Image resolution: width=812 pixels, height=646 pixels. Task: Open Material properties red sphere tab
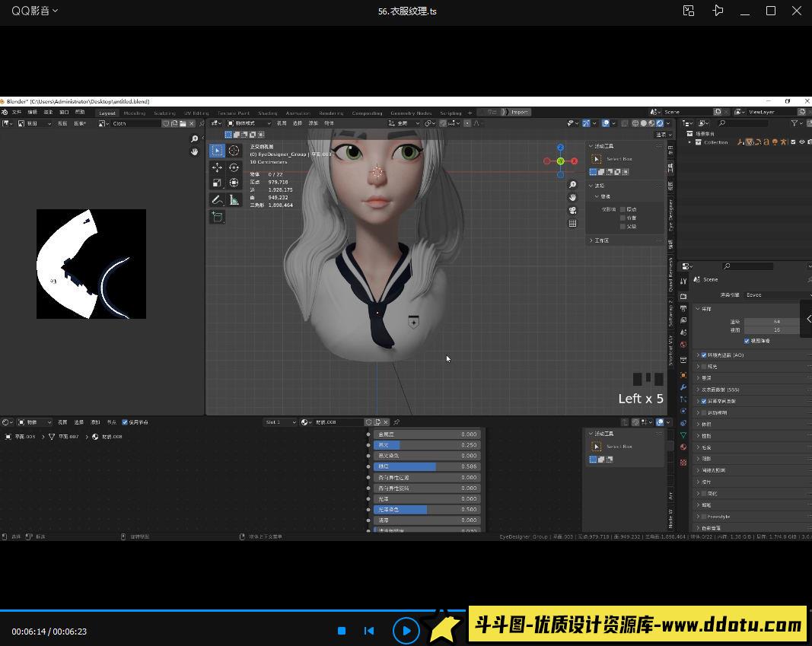[x=683, y=447]
